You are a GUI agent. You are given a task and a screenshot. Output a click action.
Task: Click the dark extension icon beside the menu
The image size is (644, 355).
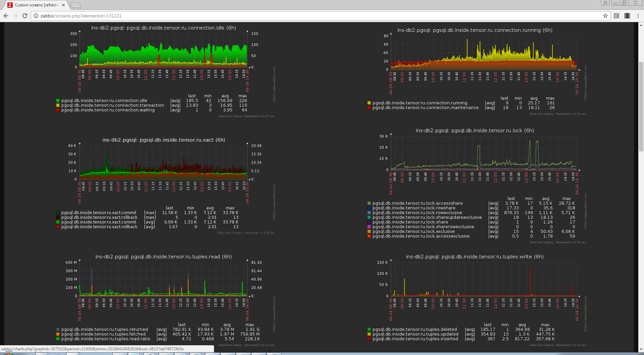pyautogui.click(x=627, y=16)
